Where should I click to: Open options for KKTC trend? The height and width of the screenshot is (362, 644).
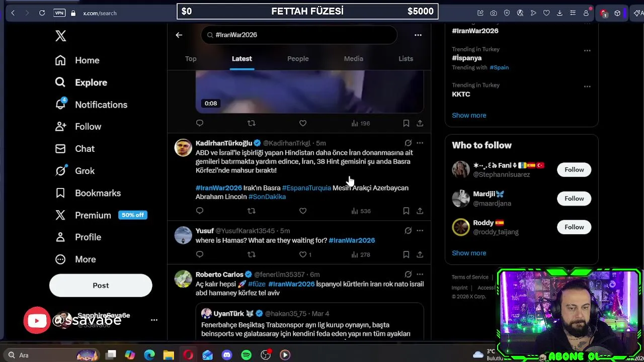pos(587,86)
